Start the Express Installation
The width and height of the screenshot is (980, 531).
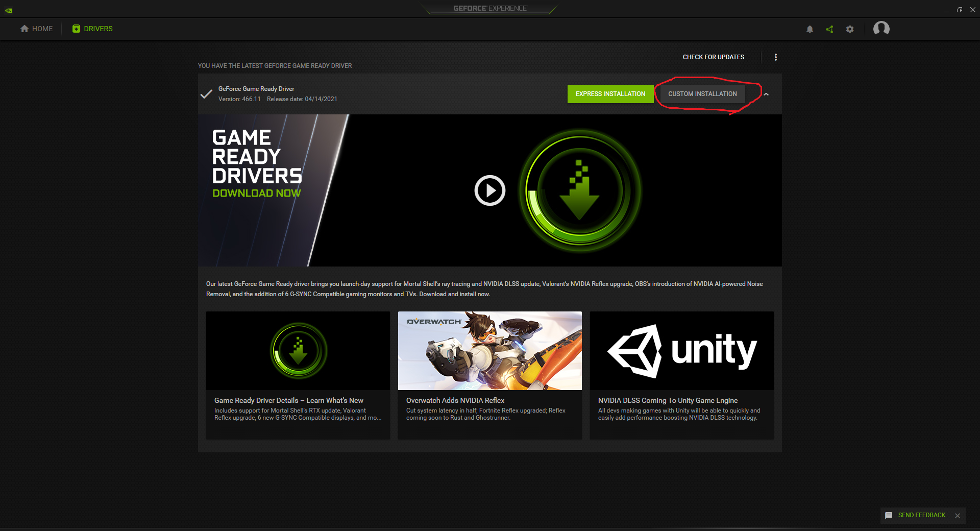(610, 94)
